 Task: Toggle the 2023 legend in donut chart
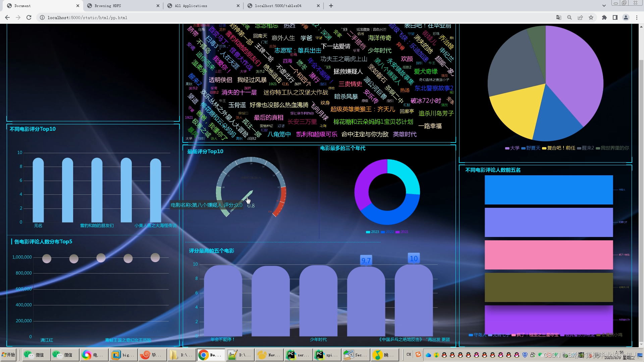tap(372, 232)
